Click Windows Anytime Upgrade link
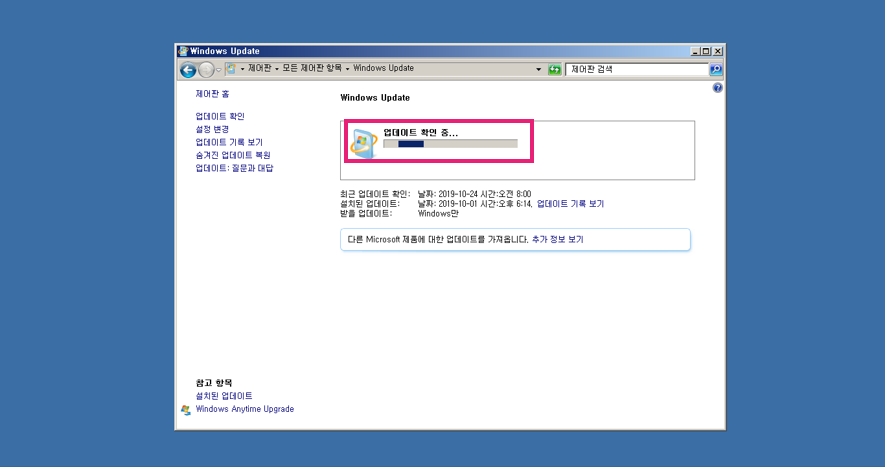The width and height of the screenshot is (885, 467). point(245,409)
